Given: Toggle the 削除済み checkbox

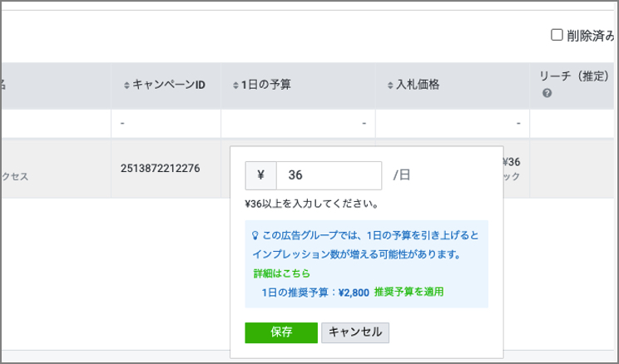Looking at the screenshot, I should click(x=557, y=35).
